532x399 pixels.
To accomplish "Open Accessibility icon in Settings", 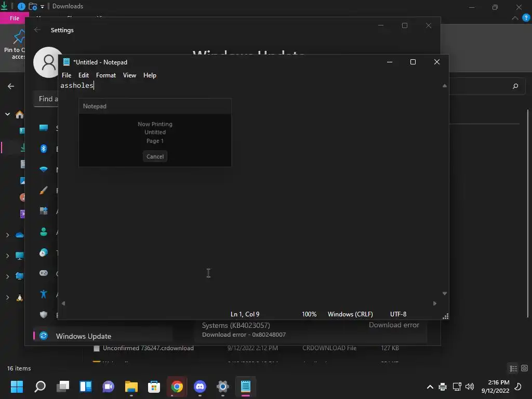I will [44, 294].
